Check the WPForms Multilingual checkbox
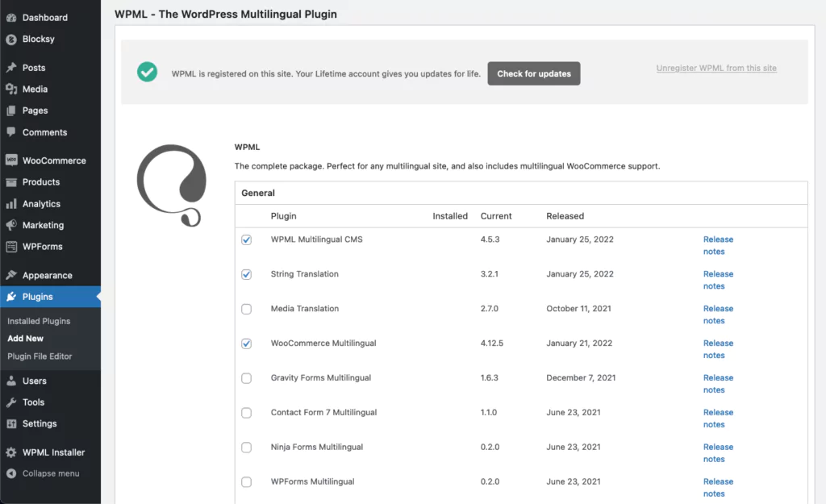The image size is (826, 504). [x=246, y=482]
